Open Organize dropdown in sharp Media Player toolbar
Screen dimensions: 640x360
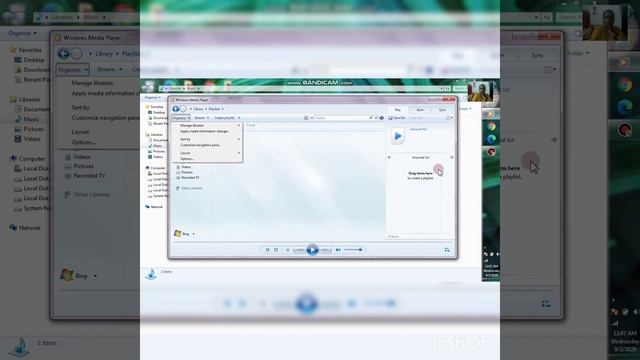pyautogui.click(x=181, y=118)
